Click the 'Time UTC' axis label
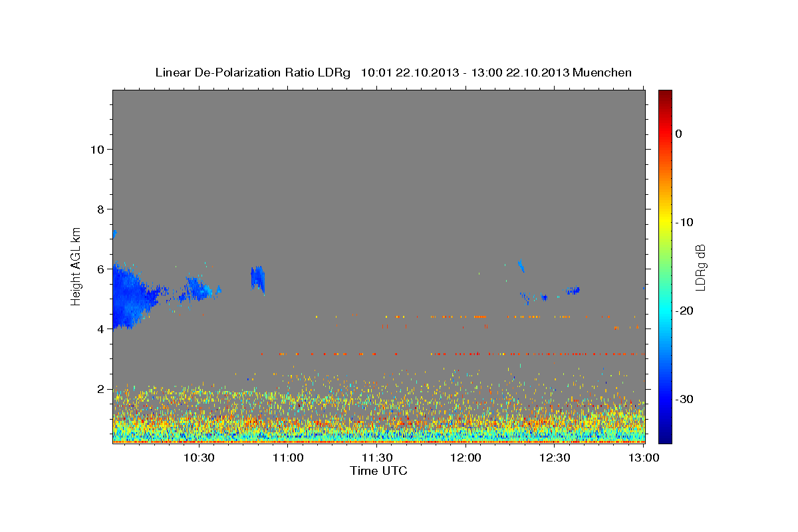The height and width of the screenshot is (532, 798). [x=378, y=471]
